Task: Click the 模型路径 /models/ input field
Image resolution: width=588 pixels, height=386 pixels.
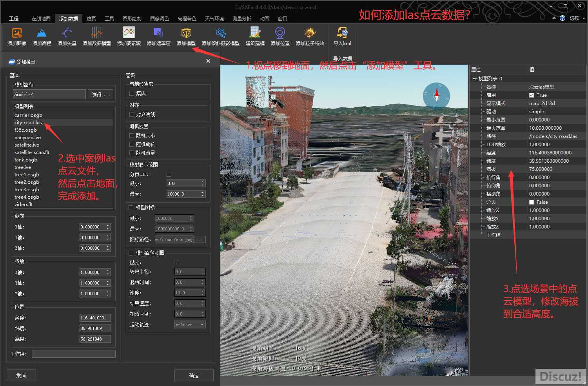Action: [x=49, y=94]
